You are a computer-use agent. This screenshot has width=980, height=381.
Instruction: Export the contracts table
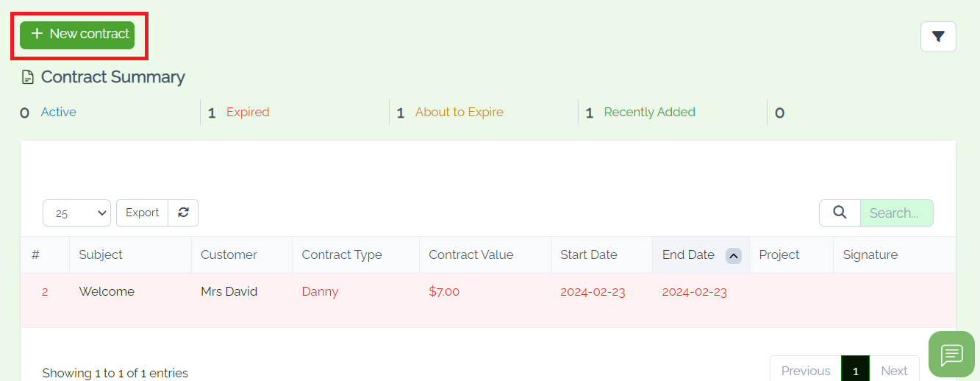142,213
